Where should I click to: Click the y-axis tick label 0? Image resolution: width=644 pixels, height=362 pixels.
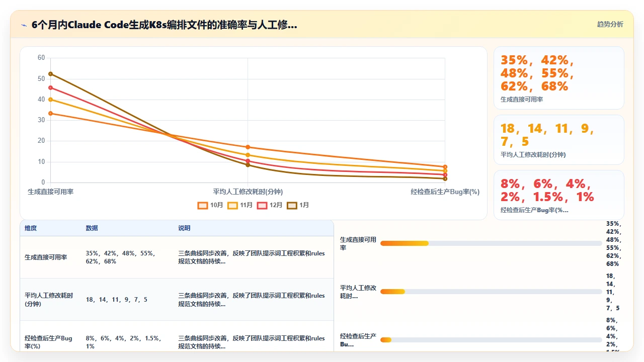[43, 183]
